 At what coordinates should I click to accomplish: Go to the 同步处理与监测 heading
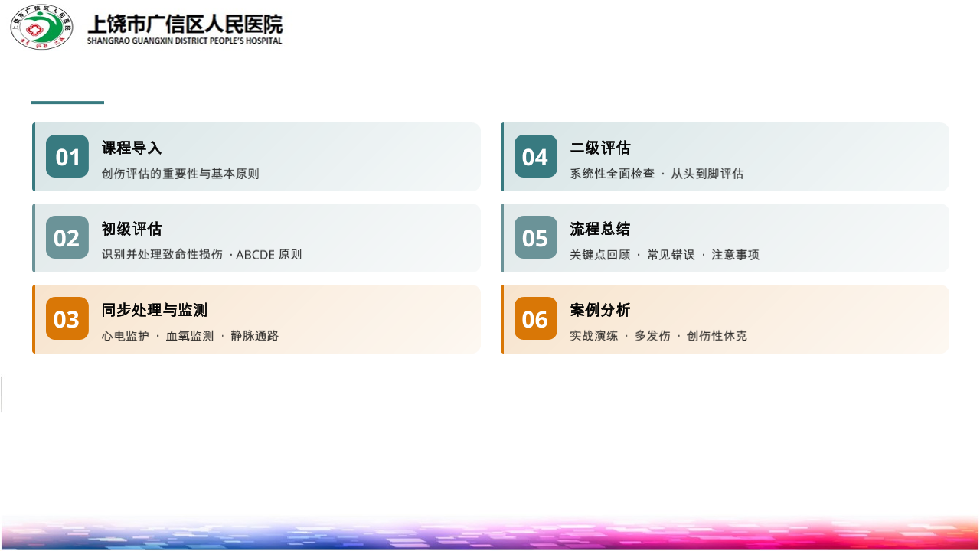pos(154,310)
